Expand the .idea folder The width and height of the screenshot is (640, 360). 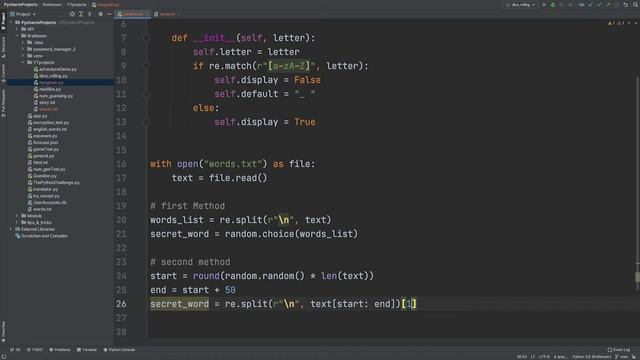[23, 42]
